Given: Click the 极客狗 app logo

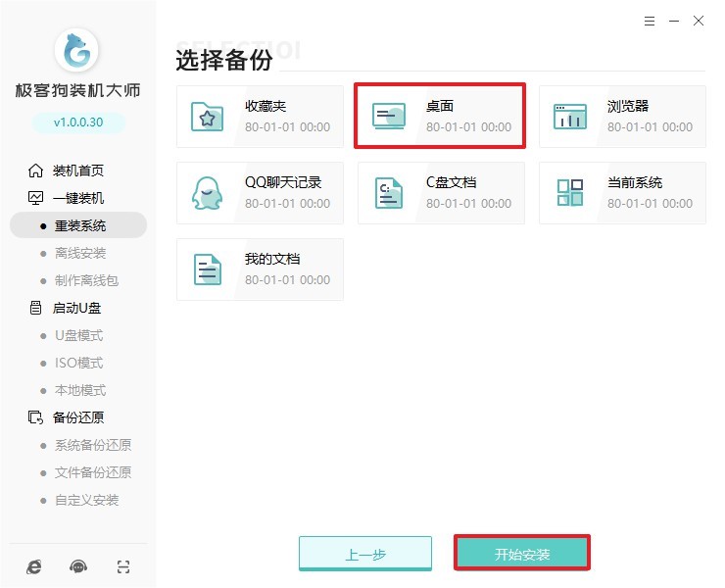Looking at the screenshot, I should click(76, 50).
